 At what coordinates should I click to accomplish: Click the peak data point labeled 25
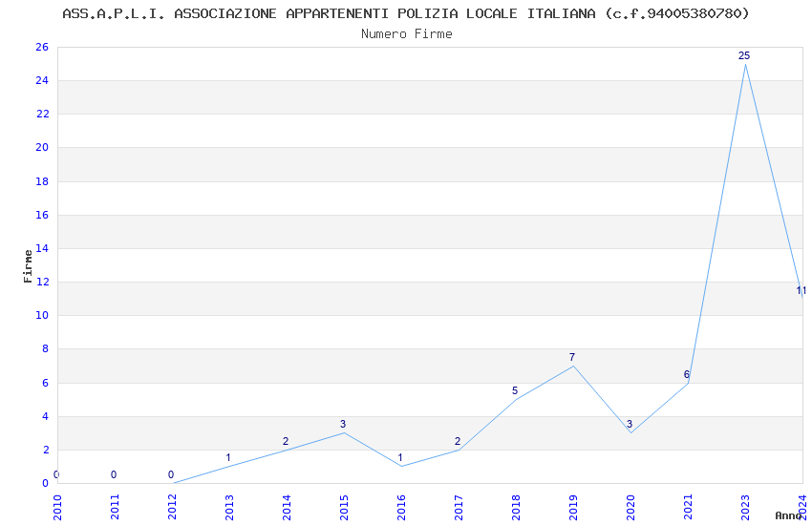pyautogui.click(x=745, y=64)
